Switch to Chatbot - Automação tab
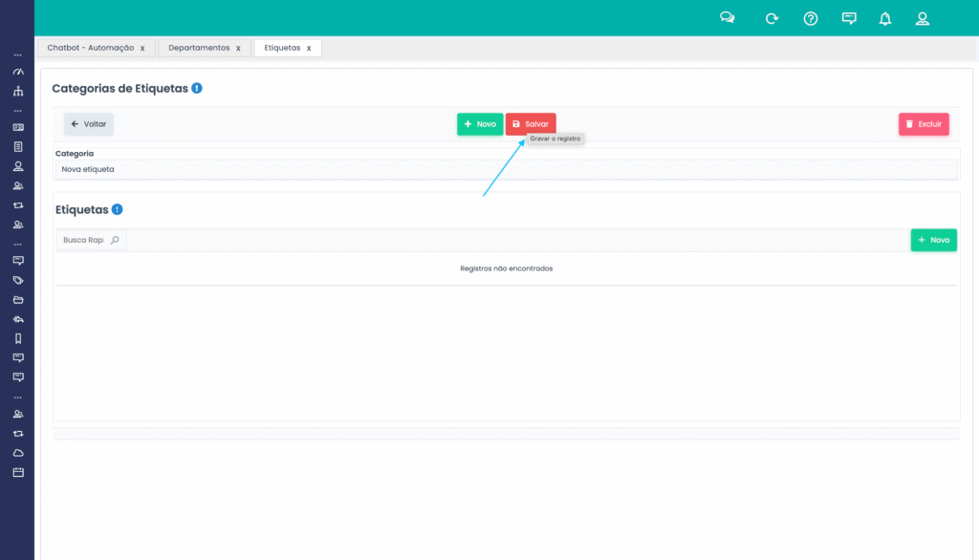Viewport: 979px width, 560px height. pos(90,48)
